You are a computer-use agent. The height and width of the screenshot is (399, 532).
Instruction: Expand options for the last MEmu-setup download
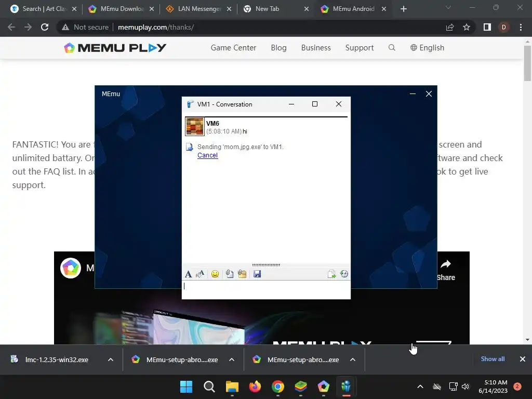click(x=353, y=360)
